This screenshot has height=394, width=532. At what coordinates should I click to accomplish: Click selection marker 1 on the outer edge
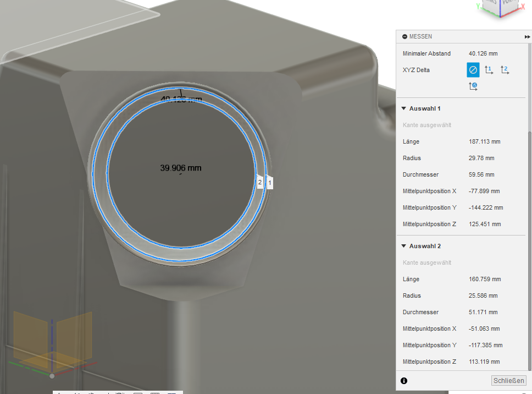(270, 182)
